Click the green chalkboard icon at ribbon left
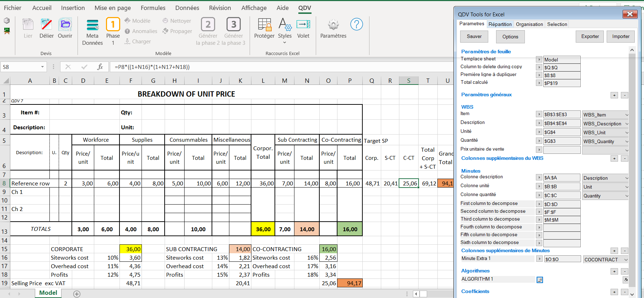644x298 pixels. (x=7, y=31)
